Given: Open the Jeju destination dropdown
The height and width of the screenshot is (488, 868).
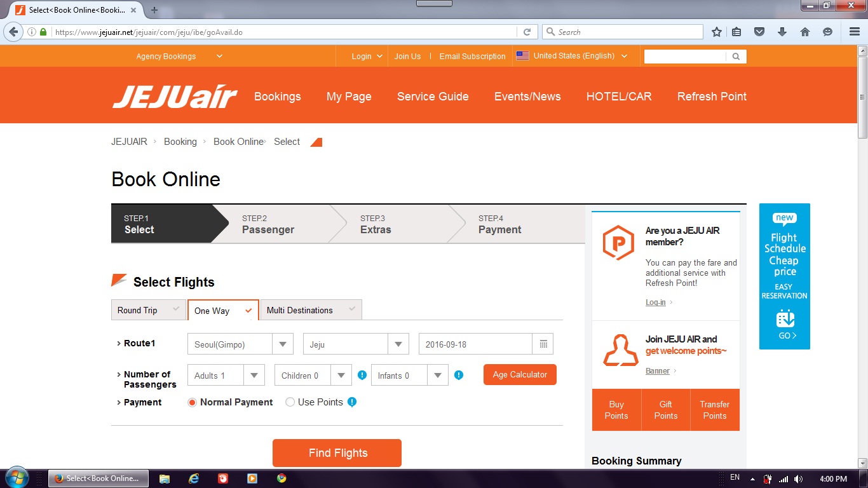Looking at the screenshot, I should coord(356,344).
